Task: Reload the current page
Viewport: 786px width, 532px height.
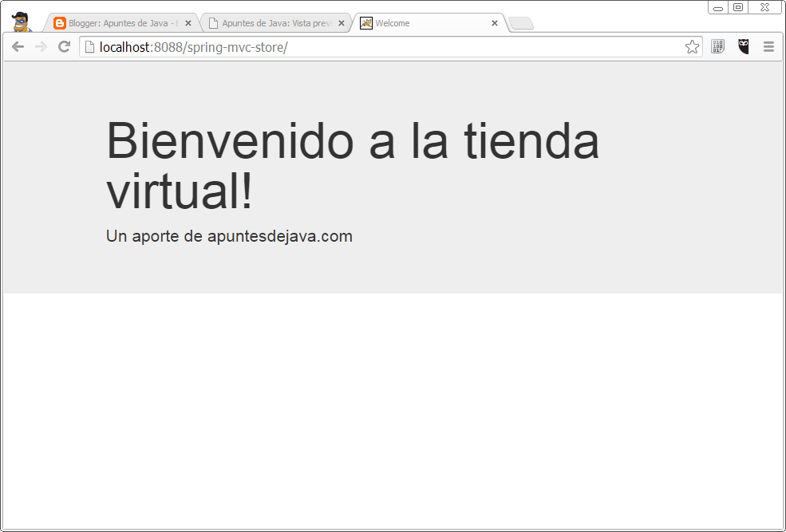Action: [x=64, y=46]
